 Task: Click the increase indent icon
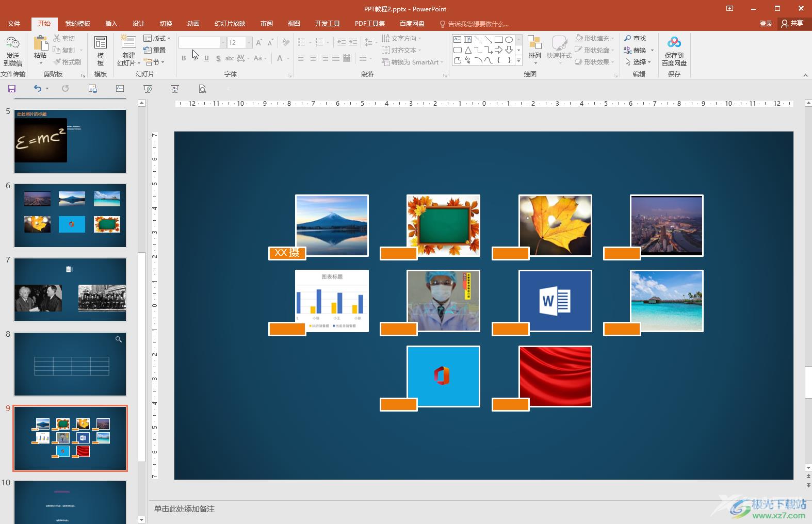(353, 43)
